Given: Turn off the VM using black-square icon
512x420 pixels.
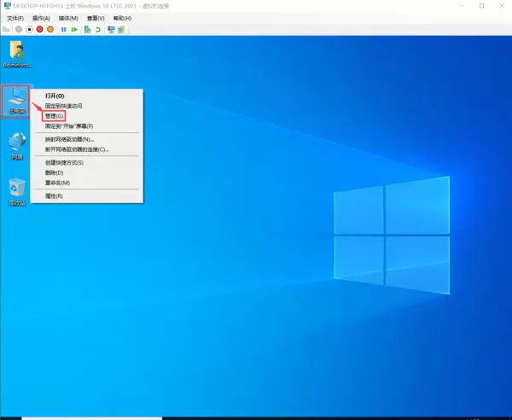Looking at the screenshot, I should coord(29,30).
